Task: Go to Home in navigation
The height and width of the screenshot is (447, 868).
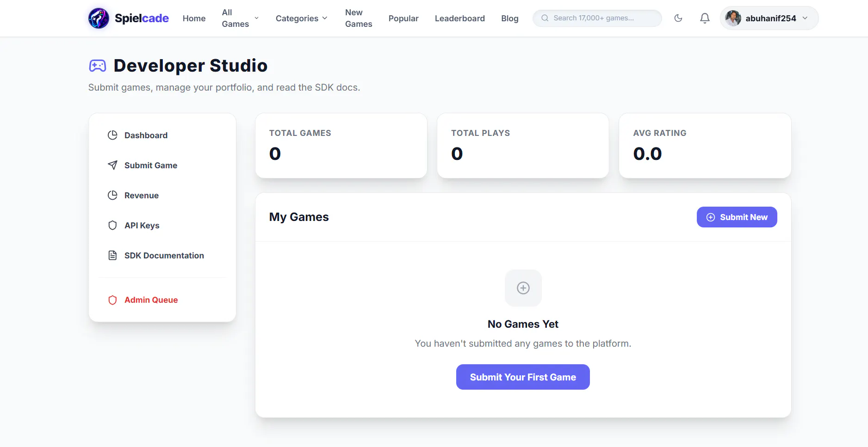Action: [x=194, y=18]
